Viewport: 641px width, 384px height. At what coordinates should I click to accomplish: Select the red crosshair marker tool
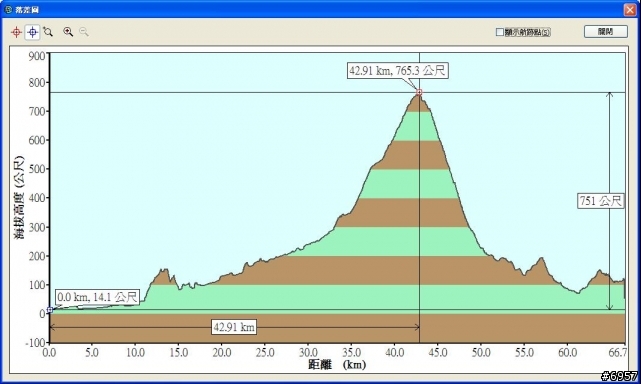(x=16, y=32)
